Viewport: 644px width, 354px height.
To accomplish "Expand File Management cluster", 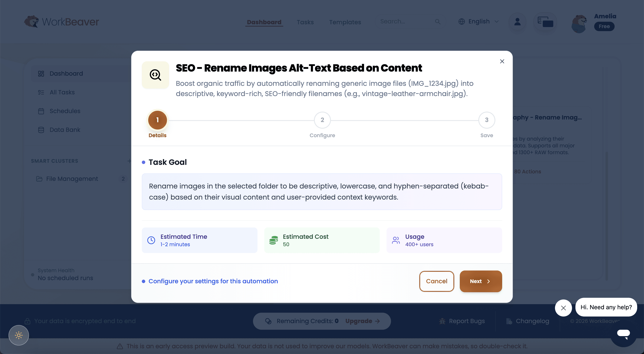I will [72, 179].
